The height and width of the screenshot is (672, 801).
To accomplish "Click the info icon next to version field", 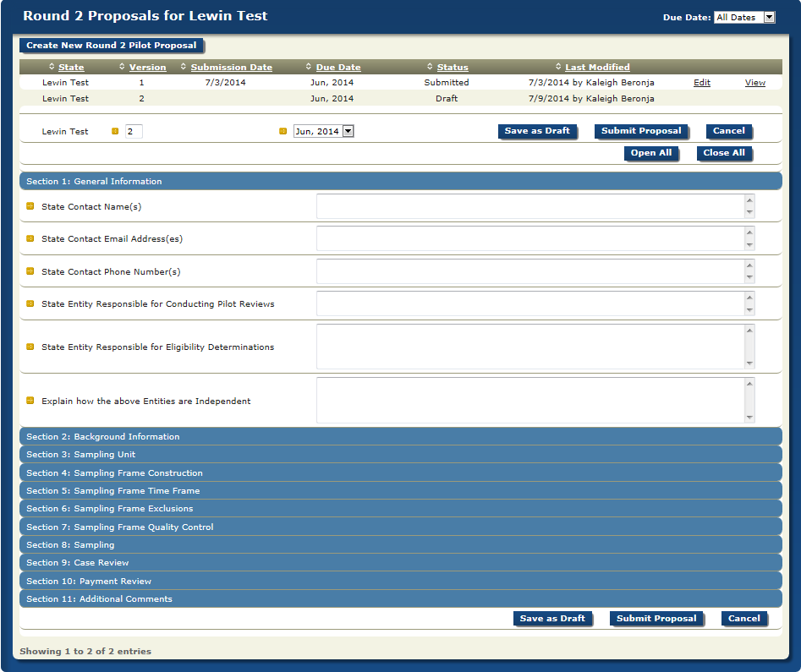I will pos(115,131).
